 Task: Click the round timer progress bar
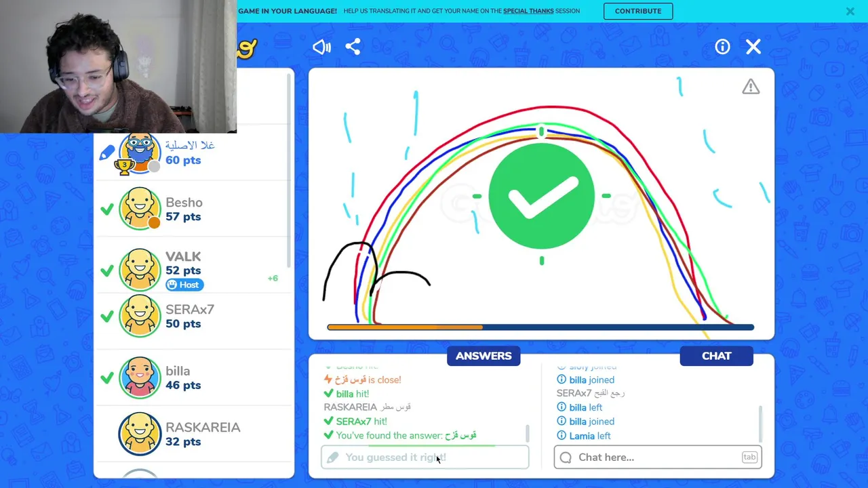pyautogui.click(x=540, y=327)
